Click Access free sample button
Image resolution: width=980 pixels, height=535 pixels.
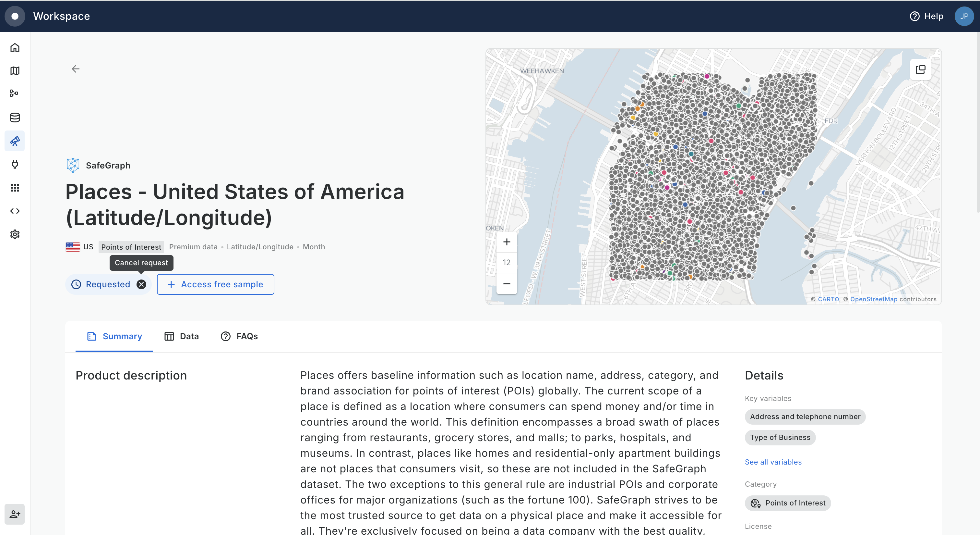[x=215, y=284]
